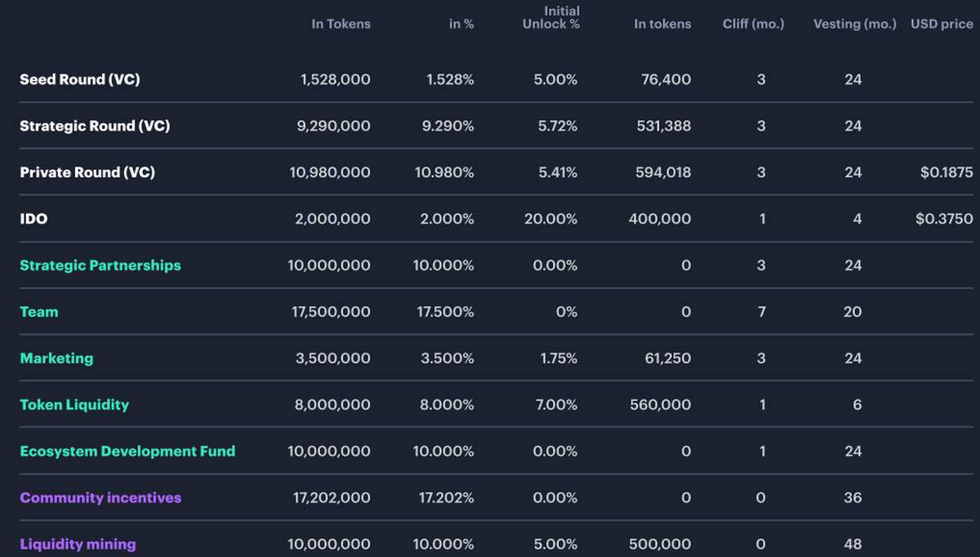The height and width of the screenshot is (557, 980).
Task: Click the USD price column header
Action: 942,24
